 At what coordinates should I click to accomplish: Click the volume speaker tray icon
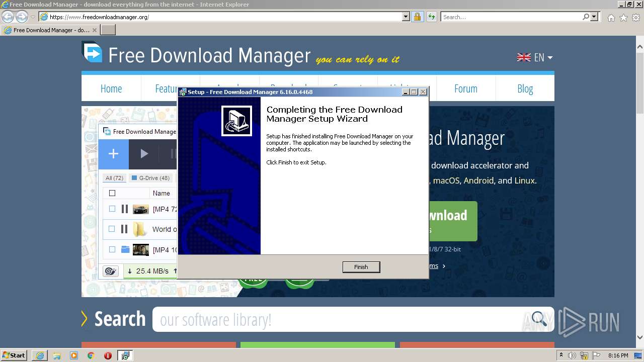[x=573, y=355]
